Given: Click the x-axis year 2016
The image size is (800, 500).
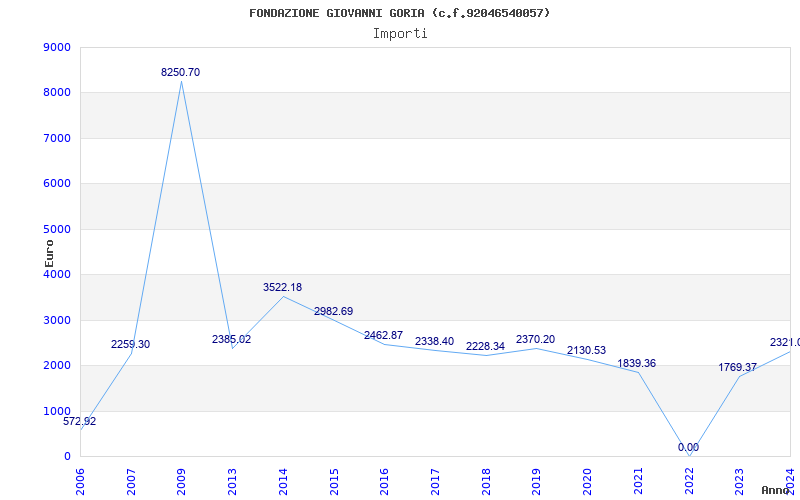Looking at the screenshot, I should (x=385, y=482).
